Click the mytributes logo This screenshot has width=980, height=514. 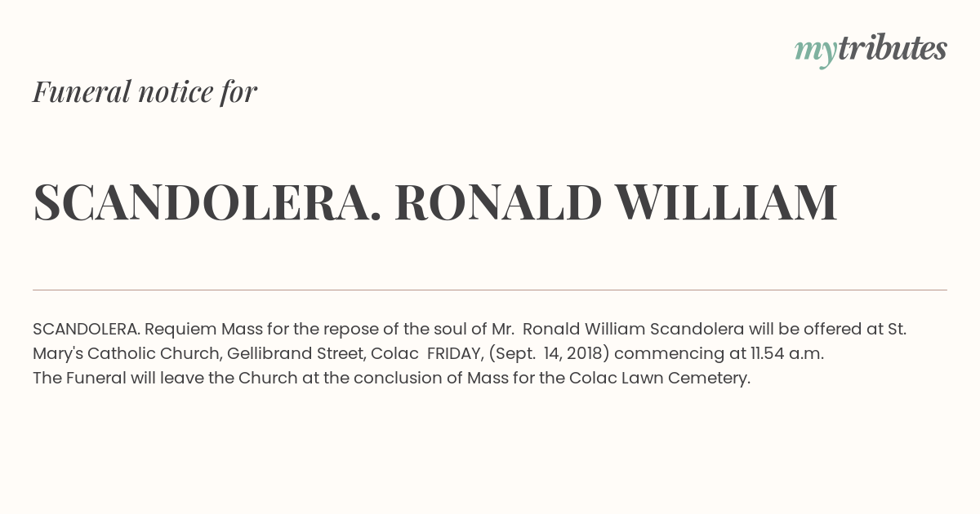tap(871, 50)
